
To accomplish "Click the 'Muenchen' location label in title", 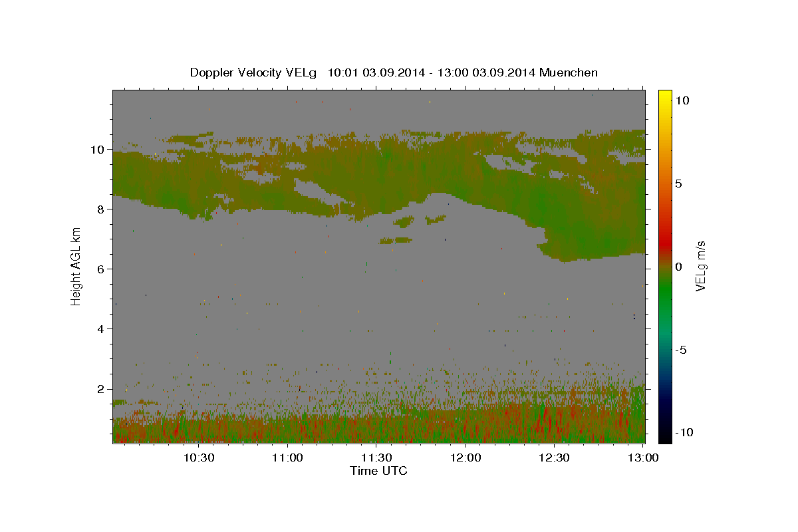I will click(569, 72).
